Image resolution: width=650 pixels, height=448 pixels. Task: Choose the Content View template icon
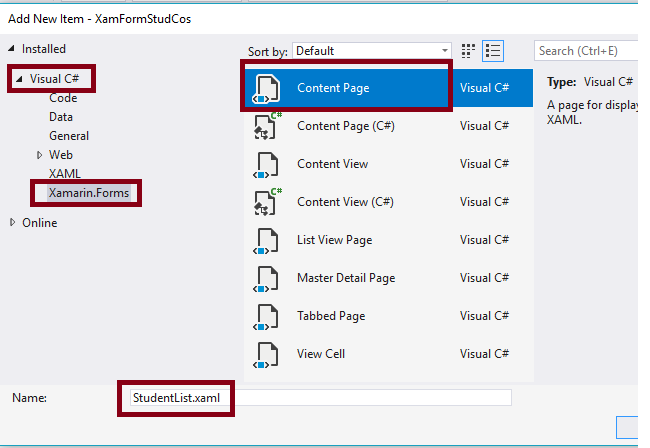[x=267, y=164]
